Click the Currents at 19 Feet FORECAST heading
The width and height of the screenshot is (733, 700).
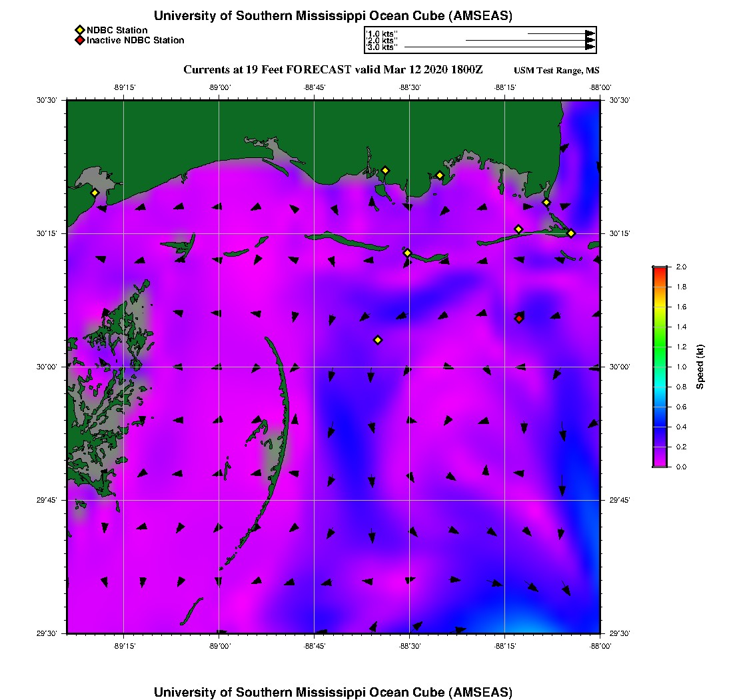pos(333,70)
